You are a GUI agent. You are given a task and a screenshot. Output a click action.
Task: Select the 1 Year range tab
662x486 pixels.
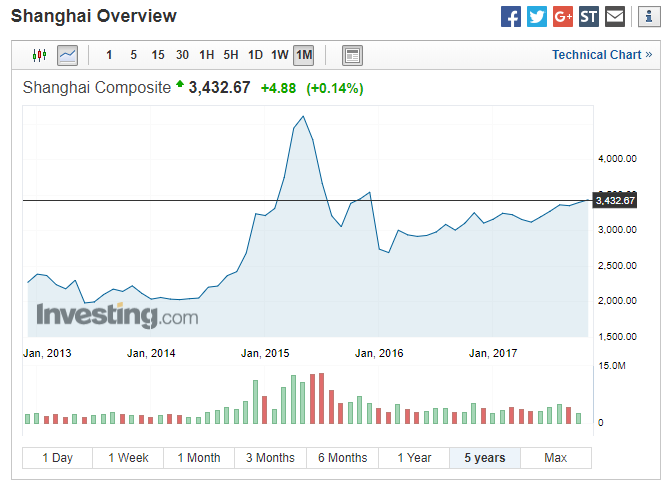click(413, 458)
